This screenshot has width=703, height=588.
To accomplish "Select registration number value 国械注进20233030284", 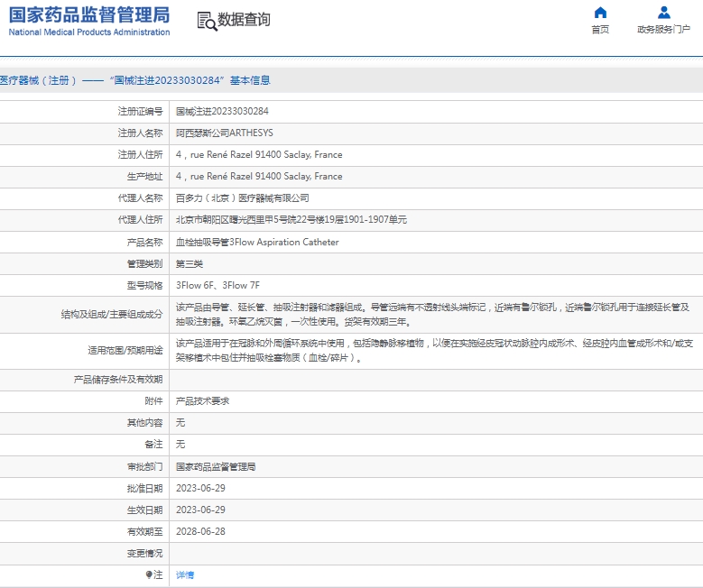I will pyautogui.click(x=222, y=111).
